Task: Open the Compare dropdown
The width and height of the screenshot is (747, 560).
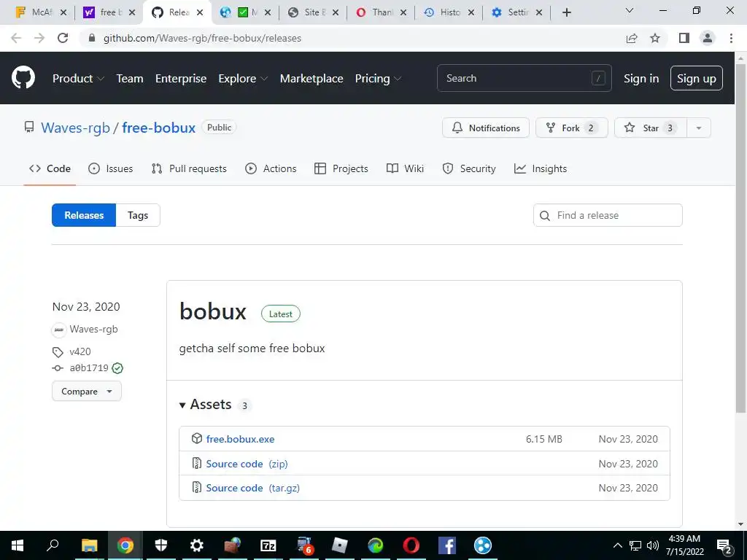Action: pyautogui.click(x=87, y=392)
